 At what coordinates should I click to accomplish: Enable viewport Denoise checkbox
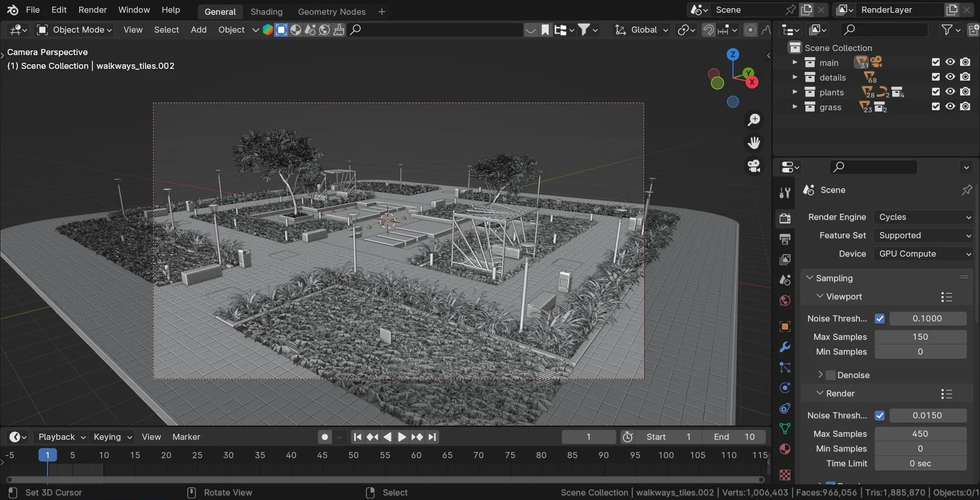click(x=831, y=375)
